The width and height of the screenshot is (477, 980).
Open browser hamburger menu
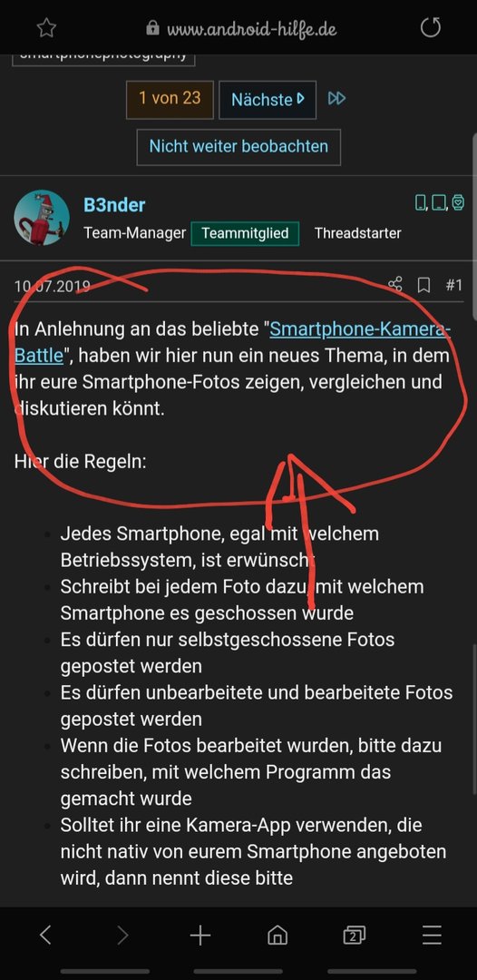click(432, 936)
